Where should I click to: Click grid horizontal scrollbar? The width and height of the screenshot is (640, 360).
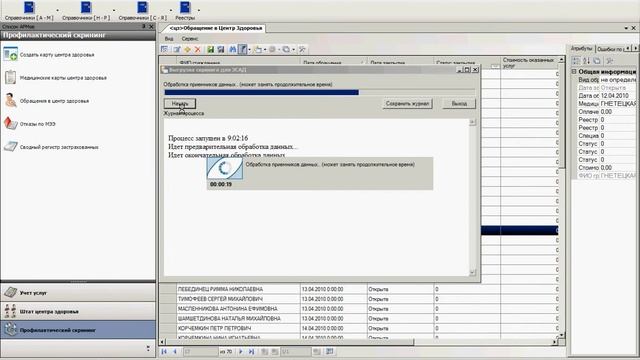click(x=289, y=342)
